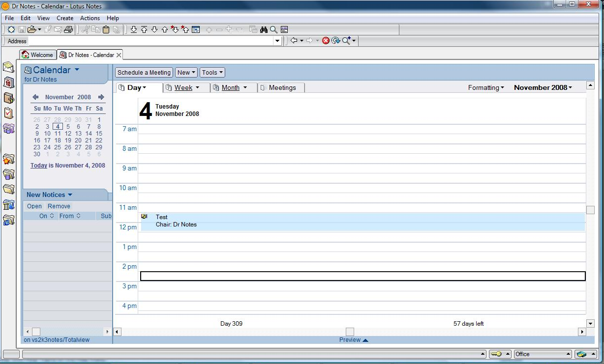This screenshot has width=604, height=364.
Task: Sort notices by the From column
Action: pyautogui.click(x=70, y=216)
